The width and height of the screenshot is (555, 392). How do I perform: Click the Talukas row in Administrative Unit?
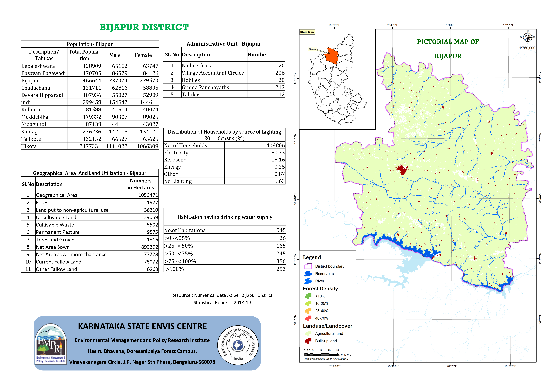224,94
